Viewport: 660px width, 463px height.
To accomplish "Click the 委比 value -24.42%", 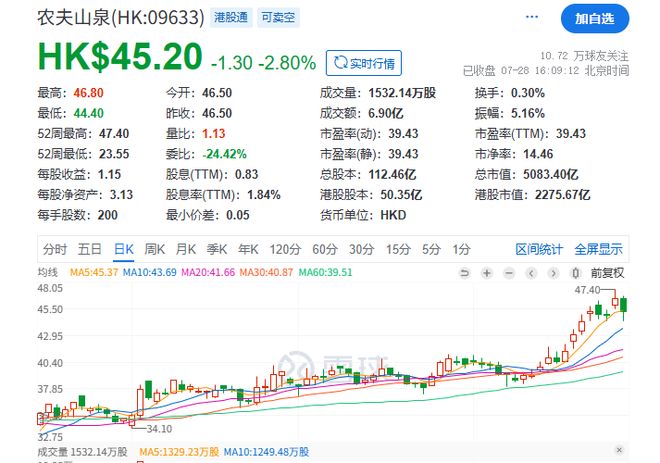I will click(x=224, y=154).
